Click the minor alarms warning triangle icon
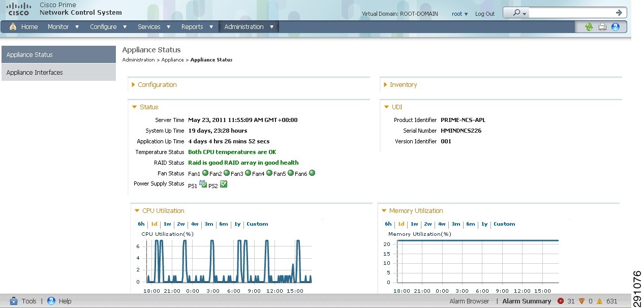This screenshot has height=308, width=644. 599,301
